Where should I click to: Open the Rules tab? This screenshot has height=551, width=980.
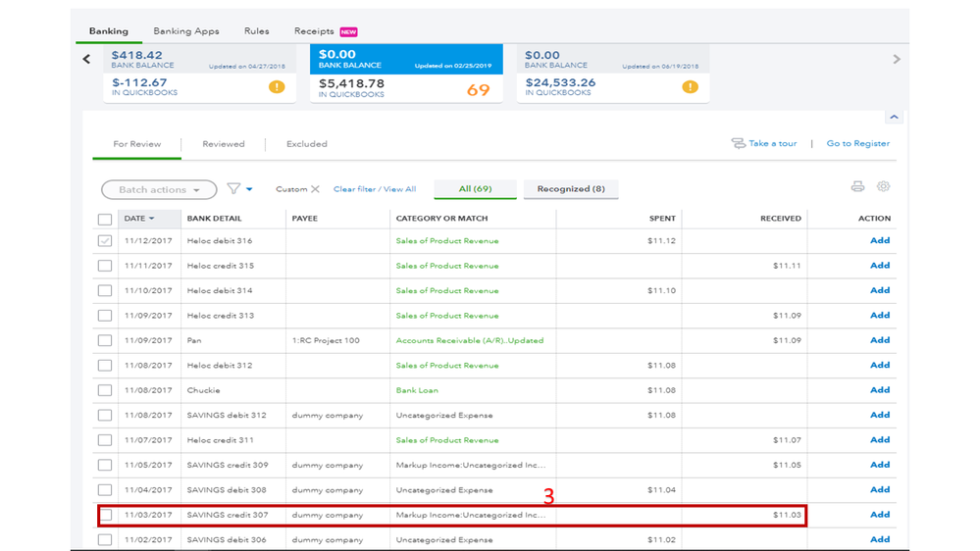pyautogui.click(x=257, y=30)
